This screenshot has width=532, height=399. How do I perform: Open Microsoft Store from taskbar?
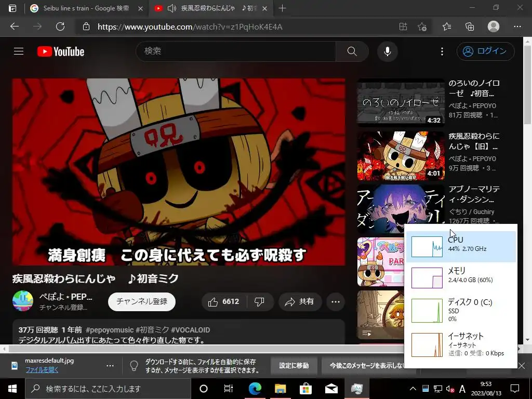coord(305,389)
